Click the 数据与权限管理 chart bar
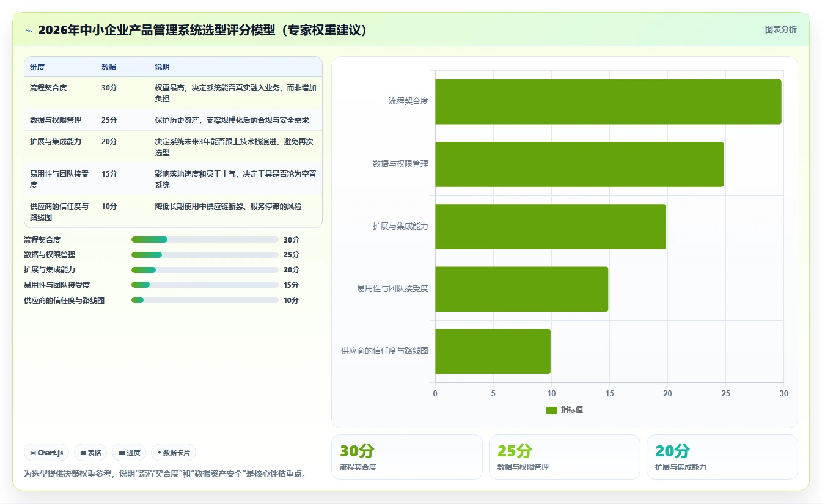The image size is (822, 504). [579, 164]
